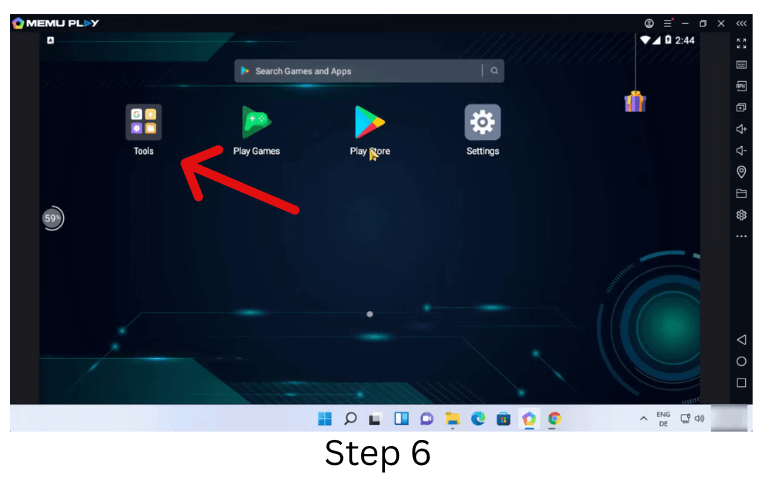Click the magnifier icon in search bar

coord(494,71)
